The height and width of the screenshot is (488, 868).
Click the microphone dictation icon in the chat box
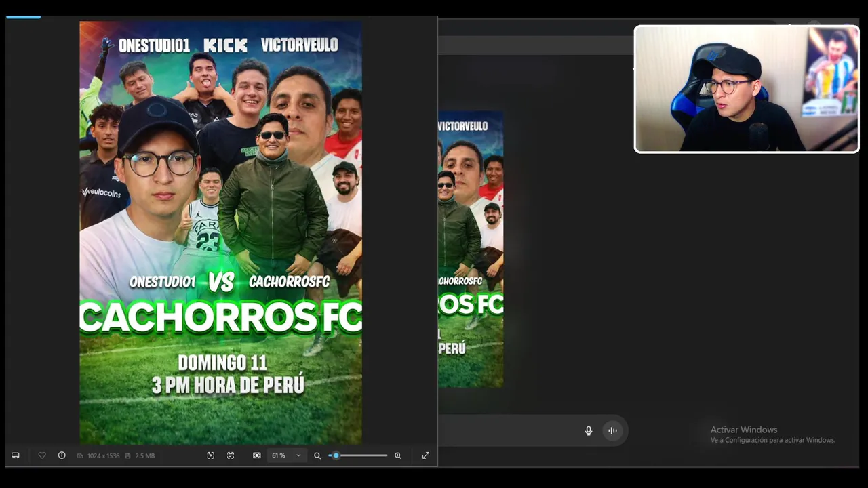point(589,430)
